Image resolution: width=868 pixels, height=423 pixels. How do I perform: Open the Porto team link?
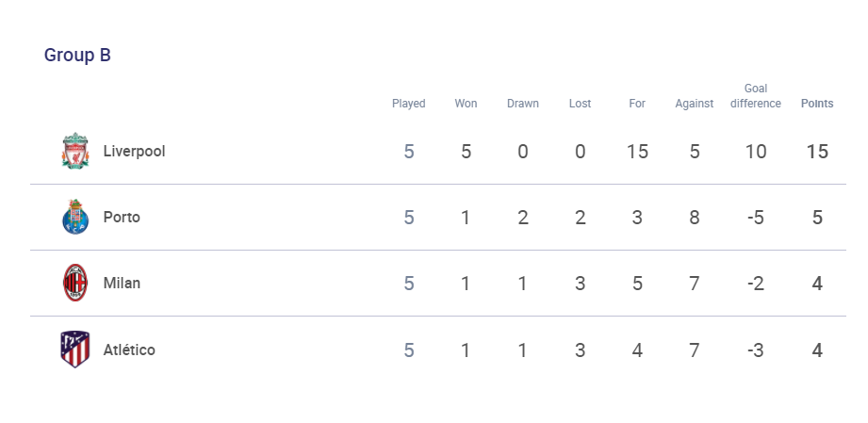pos(122,217)
